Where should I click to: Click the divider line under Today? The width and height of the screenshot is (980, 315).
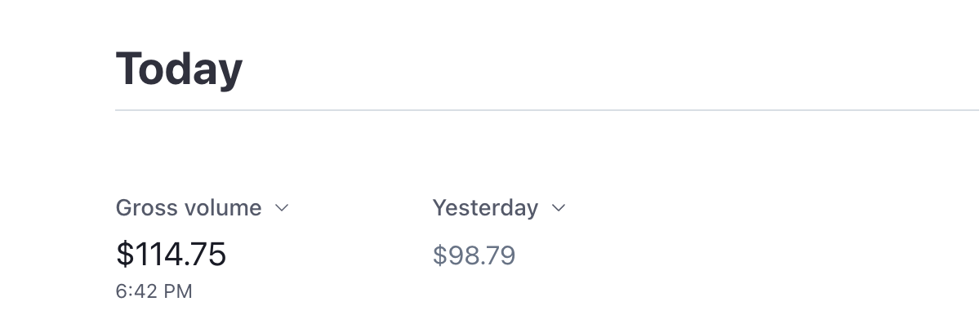coord(547,109)
